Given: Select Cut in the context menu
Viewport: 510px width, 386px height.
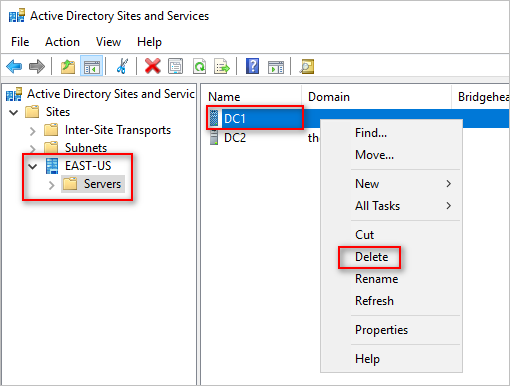Looking at the screenshot, I should point(391,235).
